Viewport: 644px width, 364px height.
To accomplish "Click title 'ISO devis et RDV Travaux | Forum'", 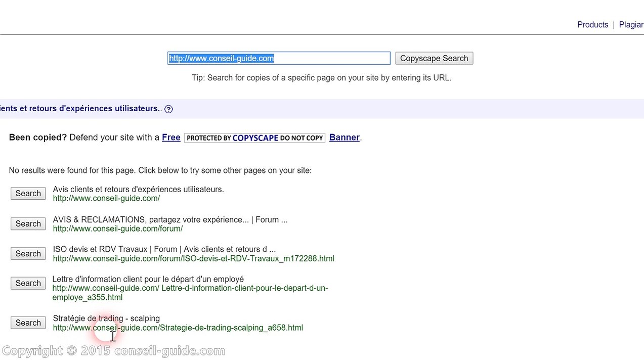I will [115, 249].
